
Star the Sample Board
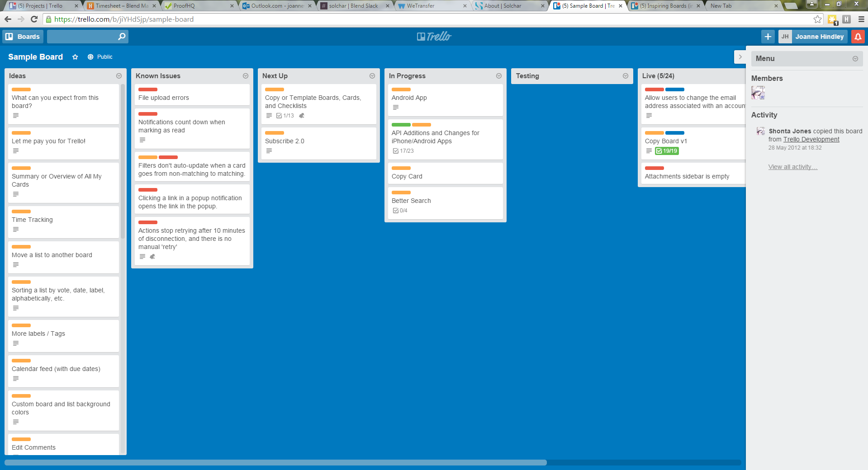coord(75,57)
